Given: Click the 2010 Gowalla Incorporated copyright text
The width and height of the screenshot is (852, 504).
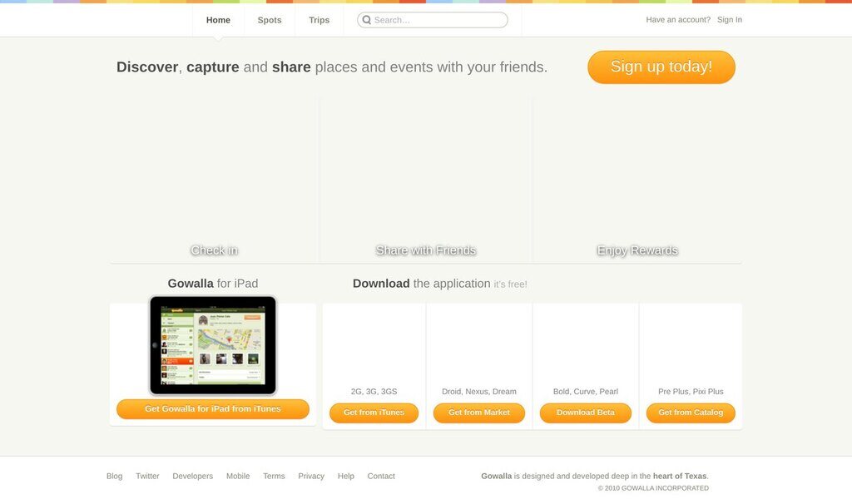Looking at the screenshot, I should [653, 488].
